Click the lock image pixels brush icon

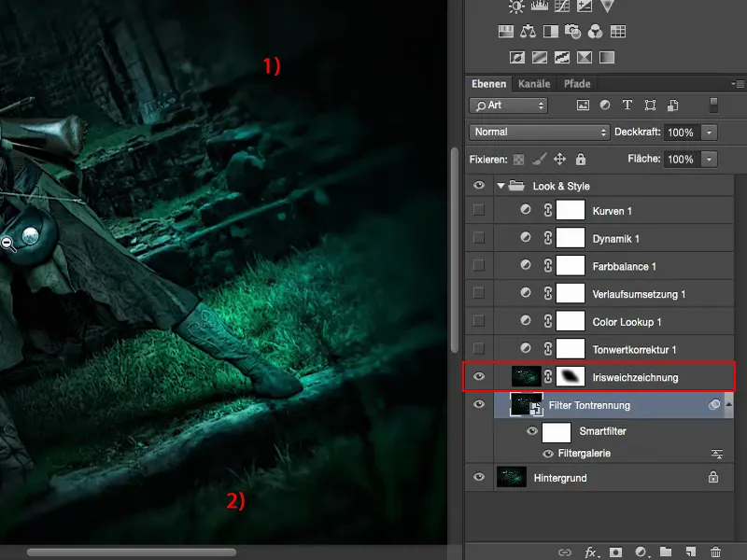click(539, 159)
